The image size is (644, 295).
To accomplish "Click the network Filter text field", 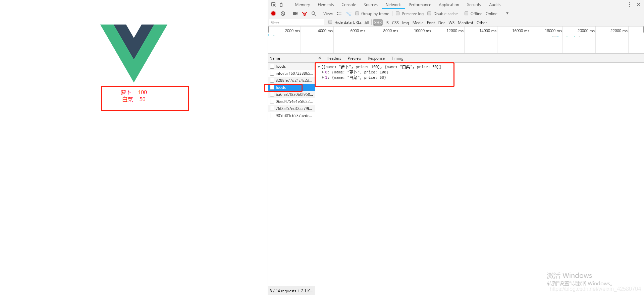I will [297, 22].
